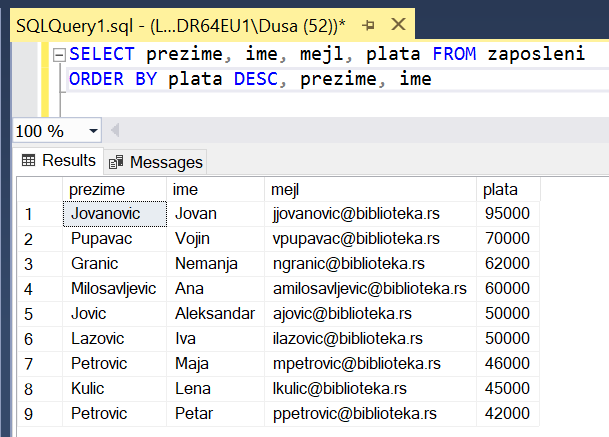Select the vpupavac@biblioteka.rs email cell
This screenshot has height=437, width=609.
(x=355, y=239)
